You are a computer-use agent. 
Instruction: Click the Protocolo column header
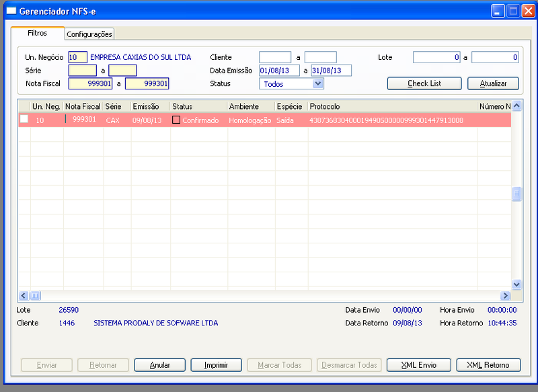pyautogui.click(x=393, y=106)
